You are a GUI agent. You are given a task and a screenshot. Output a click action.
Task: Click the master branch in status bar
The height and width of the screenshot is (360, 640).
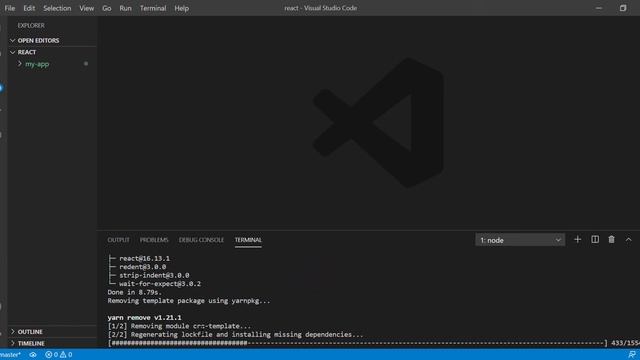10,355
